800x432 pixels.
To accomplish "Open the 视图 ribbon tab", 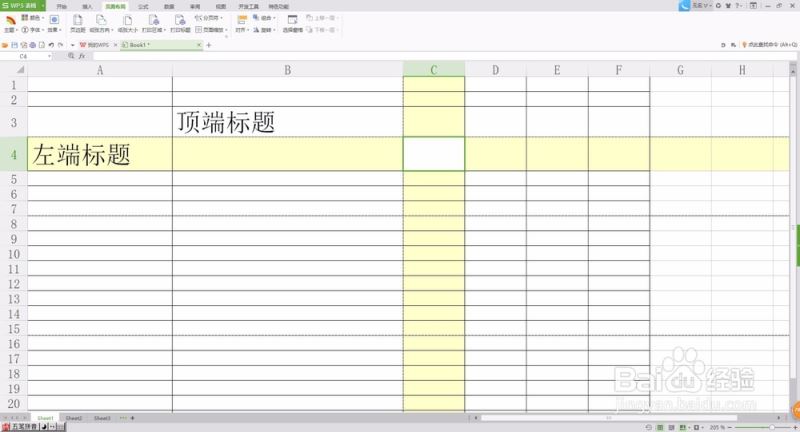I will 220,7.
